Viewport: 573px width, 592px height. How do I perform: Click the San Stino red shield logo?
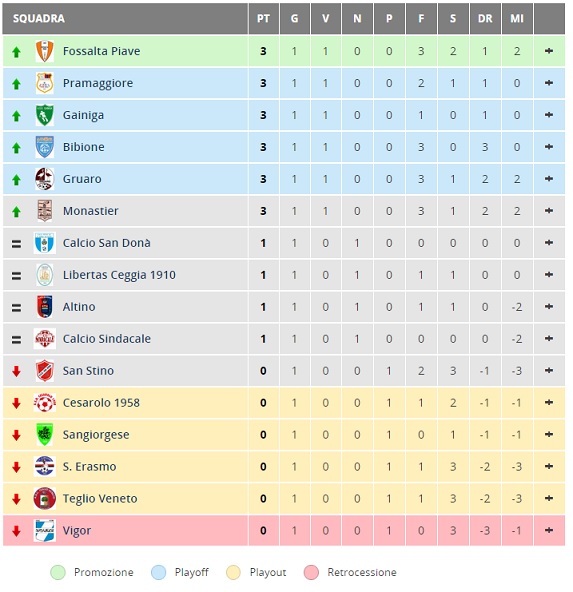click(x=45, y=371)
